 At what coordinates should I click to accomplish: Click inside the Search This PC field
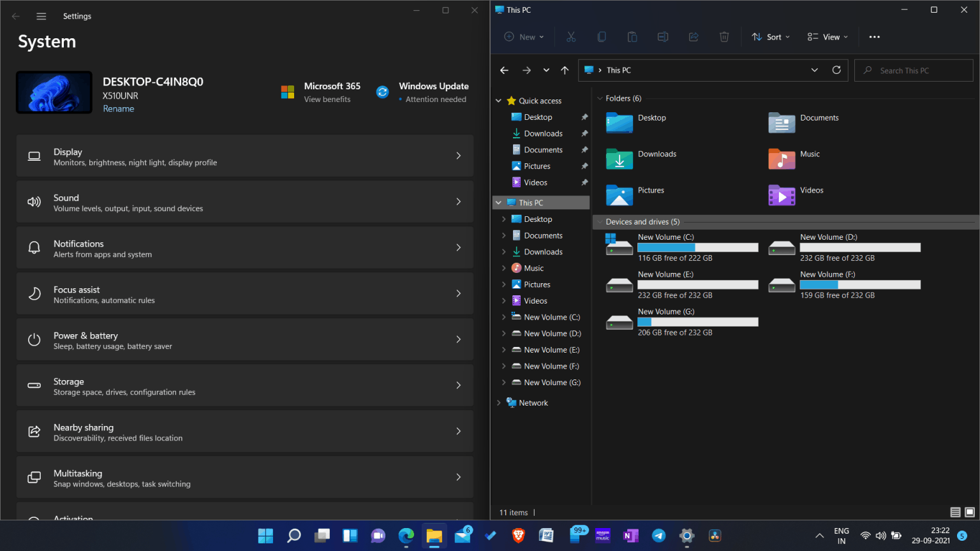pos(913,70)
